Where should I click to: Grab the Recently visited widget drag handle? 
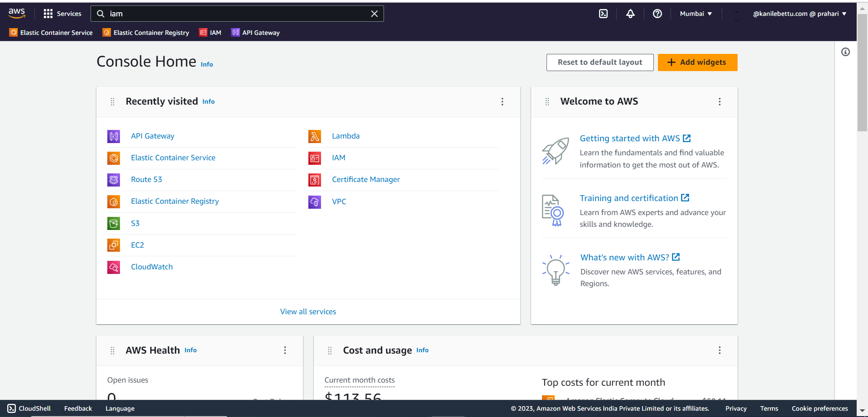113,102
